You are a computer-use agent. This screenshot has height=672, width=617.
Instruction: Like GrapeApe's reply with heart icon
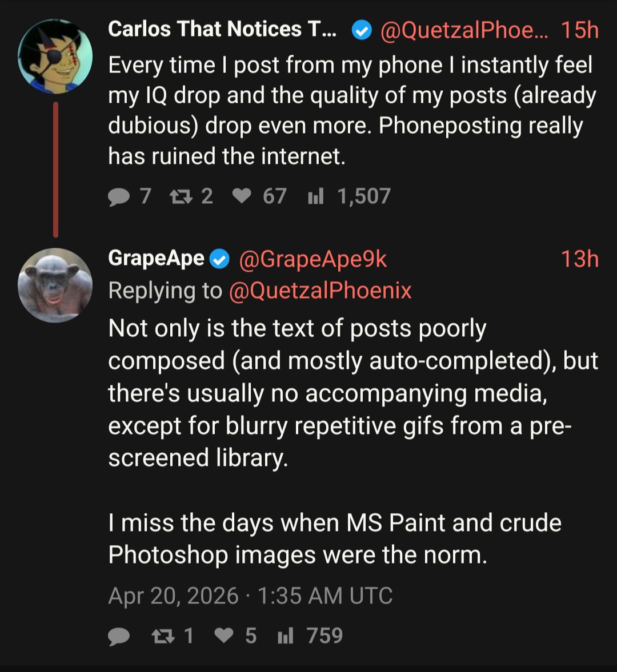tap(224, 635)
